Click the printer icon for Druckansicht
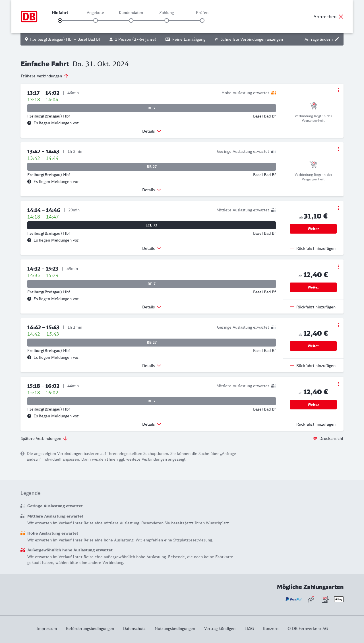 pos(315,438)
